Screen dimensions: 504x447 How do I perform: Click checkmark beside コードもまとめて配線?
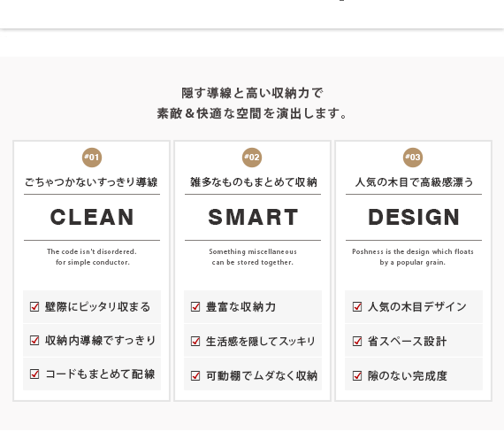[34, 374]
